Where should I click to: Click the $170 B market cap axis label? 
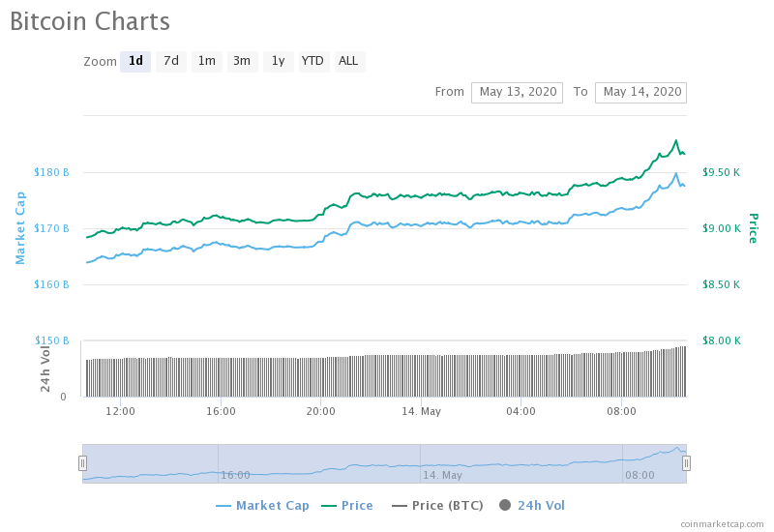(51, 228)
